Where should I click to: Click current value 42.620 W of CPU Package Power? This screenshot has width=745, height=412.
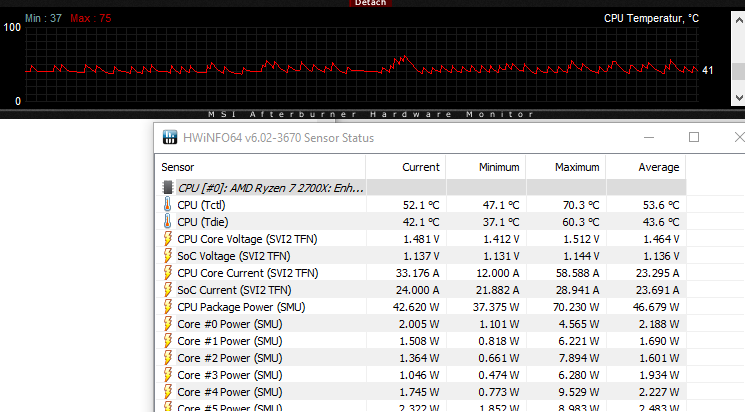point(416,307)
